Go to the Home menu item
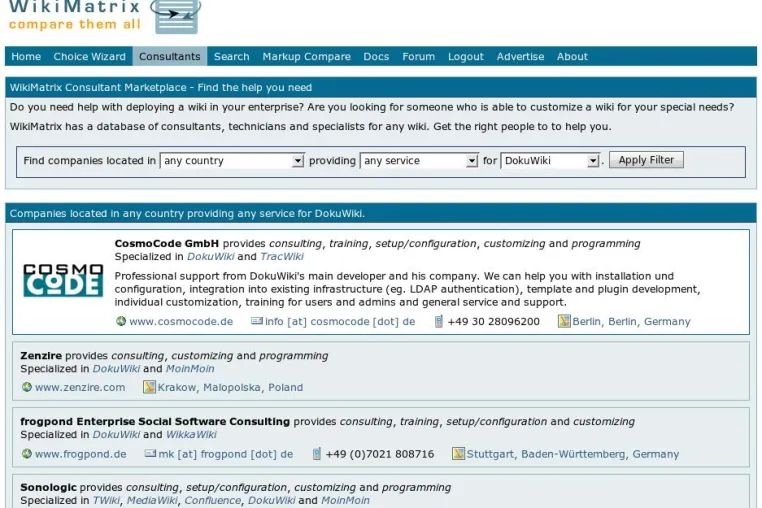Image resolution: width=762 pixels, height=508 pixels. (26, 56)
